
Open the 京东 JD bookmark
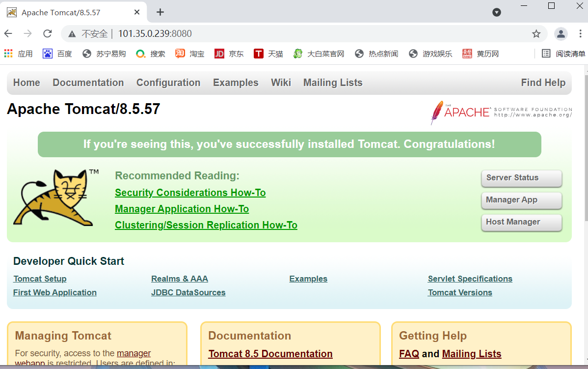pyautogui.click(x=229, y=54)
